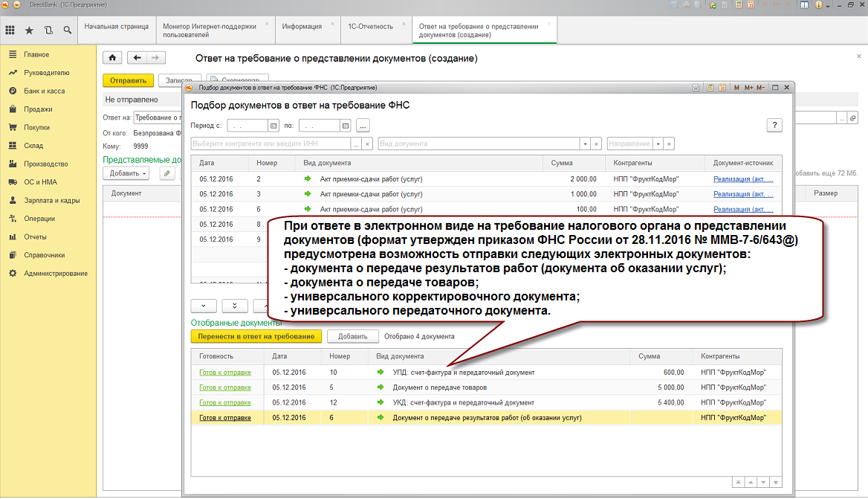
Task: Type in the contractor or INN field
Action: (x=271, y=144)
